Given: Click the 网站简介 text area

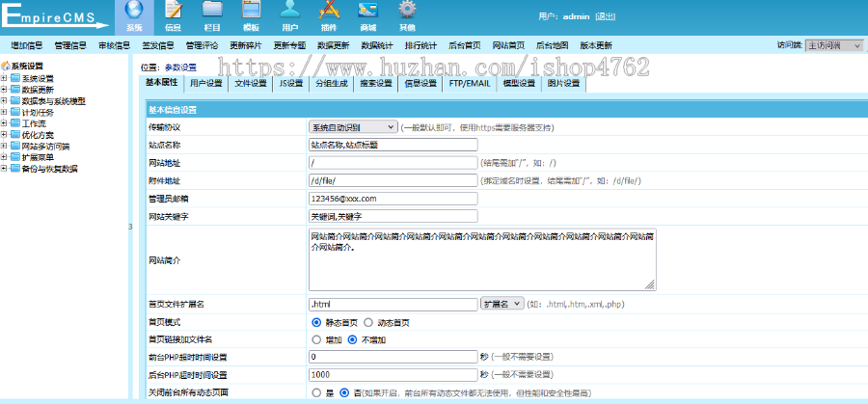Looking at the screenshot, I should [x=483, y=259].
